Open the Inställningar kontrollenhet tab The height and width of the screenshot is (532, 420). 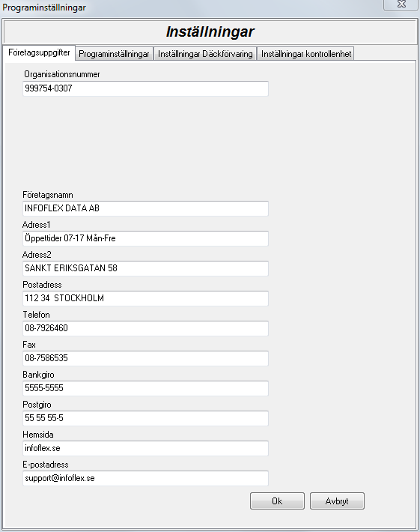(x=305, y=54)
